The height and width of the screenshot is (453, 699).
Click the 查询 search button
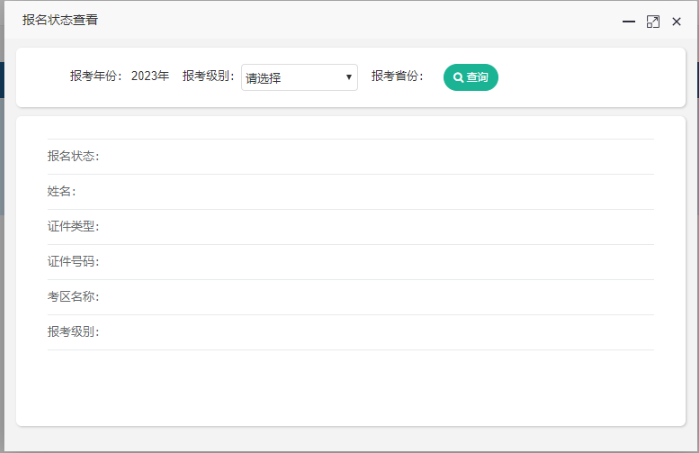tap(471, 77)
